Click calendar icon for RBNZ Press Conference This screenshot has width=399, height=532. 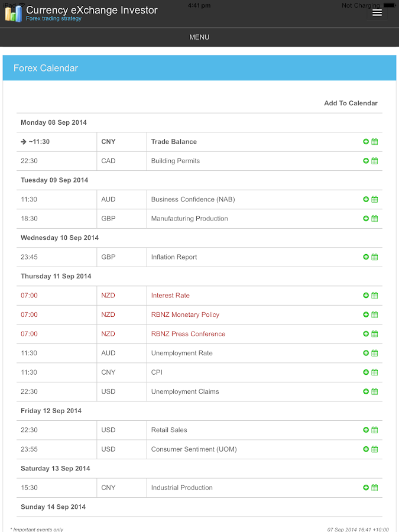(375, 334)
